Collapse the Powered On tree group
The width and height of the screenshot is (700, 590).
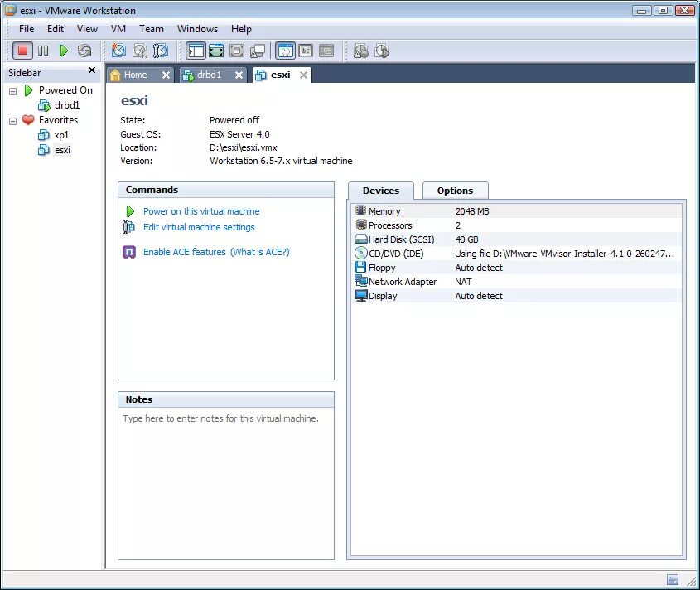[13, 91]
